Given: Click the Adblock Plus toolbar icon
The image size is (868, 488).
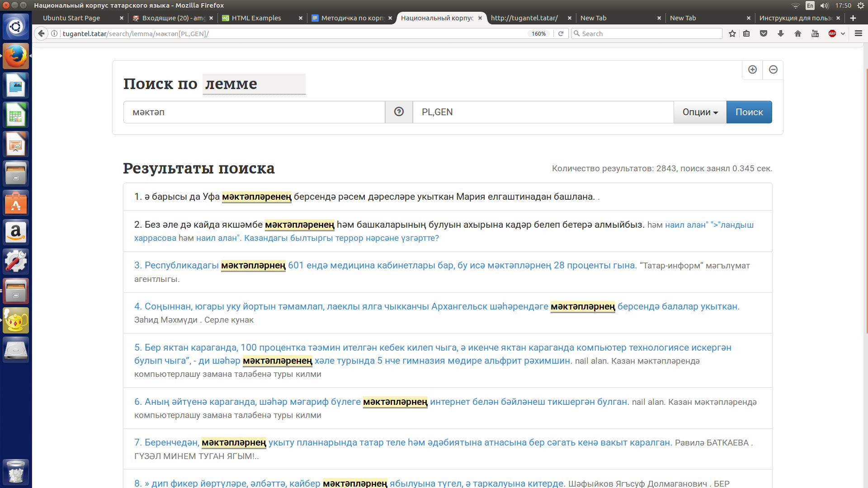Looking at the screenshot, I should (x=832, y=33).
